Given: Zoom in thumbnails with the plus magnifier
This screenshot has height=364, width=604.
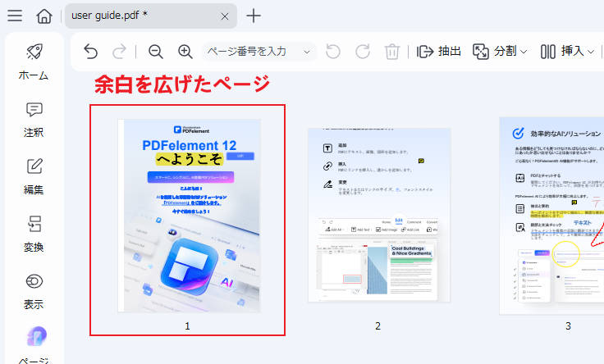Looking at the screenshot, I should point(185,51).
